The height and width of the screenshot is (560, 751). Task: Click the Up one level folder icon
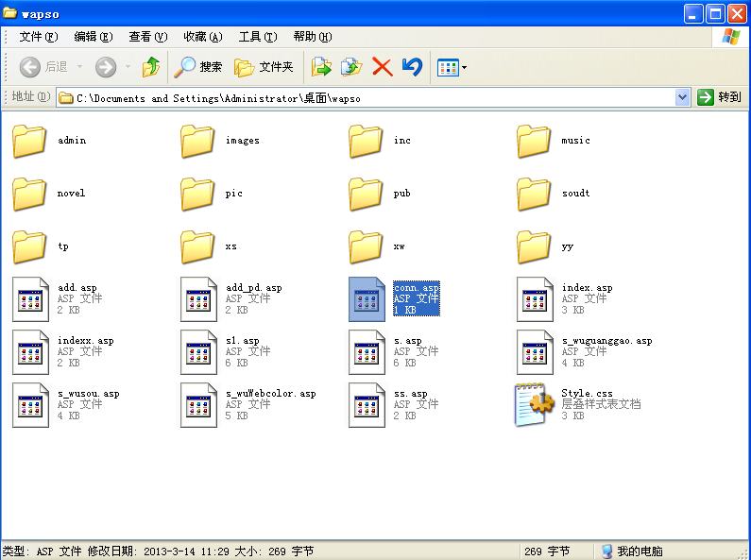click(x=150, y=67)
